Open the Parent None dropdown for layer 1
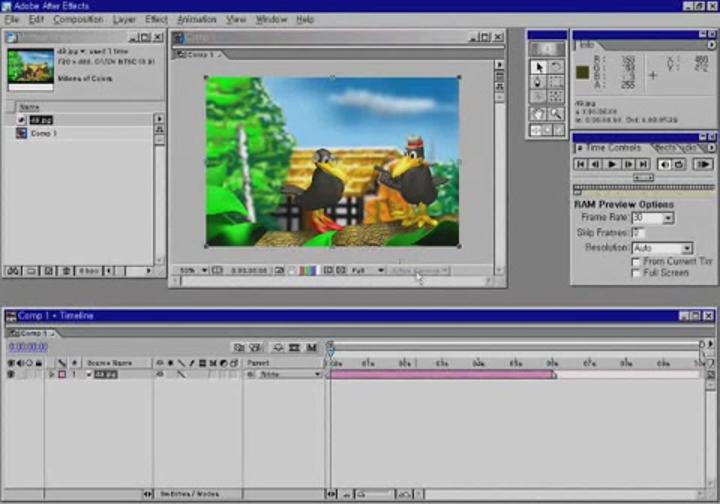The width and height of the screenshot is (720, 504). 288,375
